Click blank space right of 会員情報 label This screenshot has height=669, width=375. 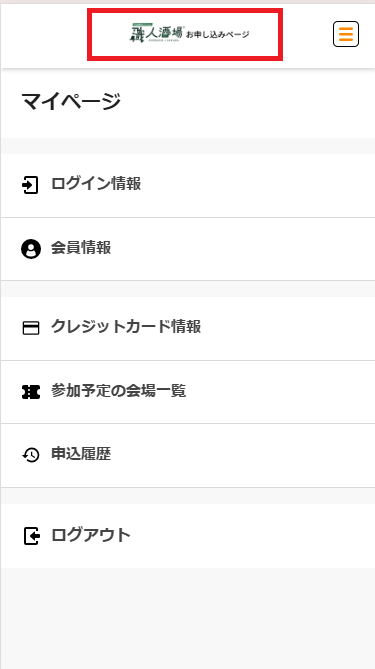click(x=243, y=249)
